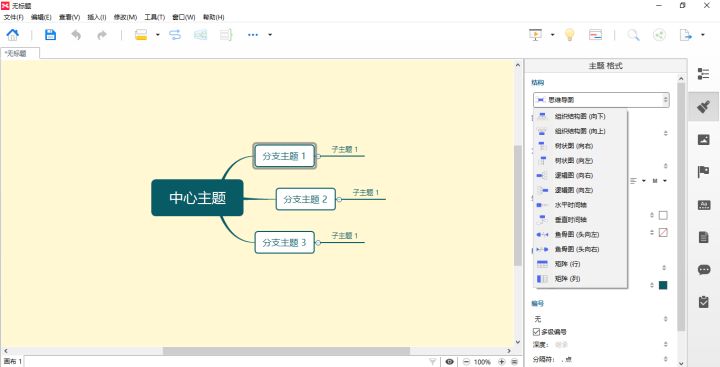Open the markers flag panel in the sidebar
Screen dimensions: 720x367
coord(703,172)
